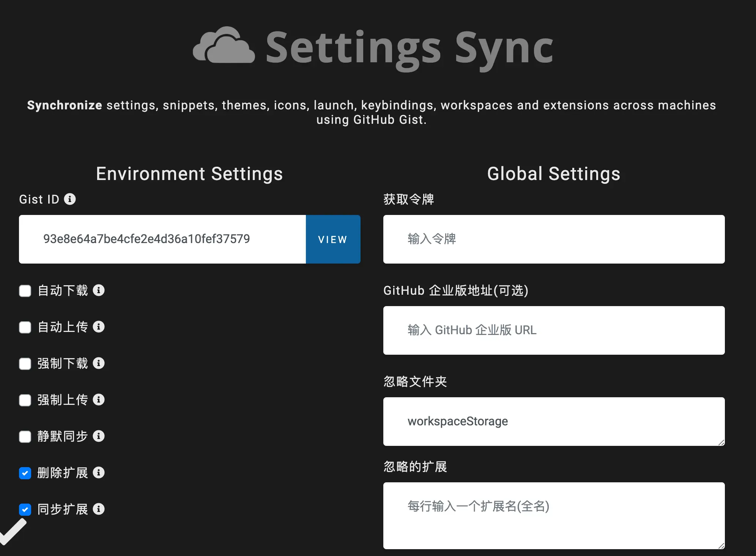The height and width of the screenshot is (556, 756).
Task: Check the 强制下载 option
Action: point(25,364)
